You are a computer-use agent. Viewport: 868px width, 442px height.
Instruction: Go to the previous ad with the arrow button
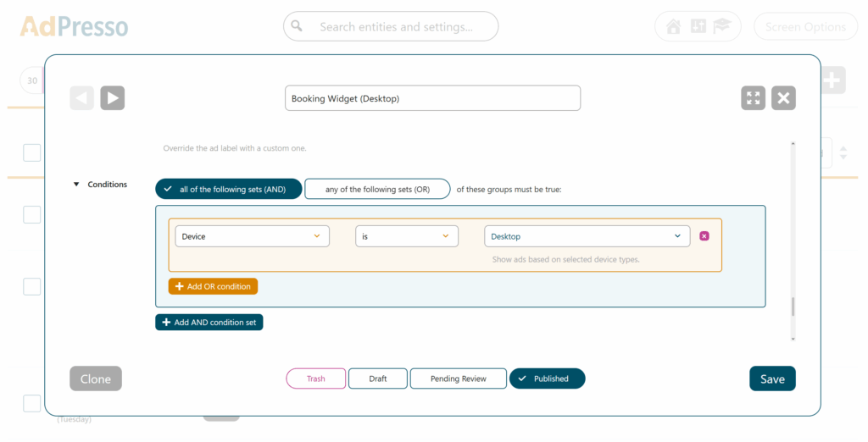coord(82,98)
